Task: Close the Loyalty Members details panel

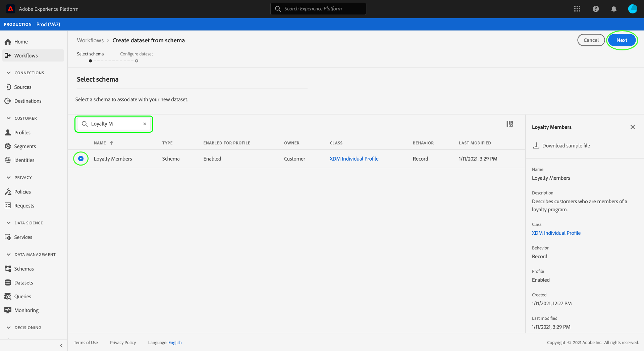Action: click(633, 127)
